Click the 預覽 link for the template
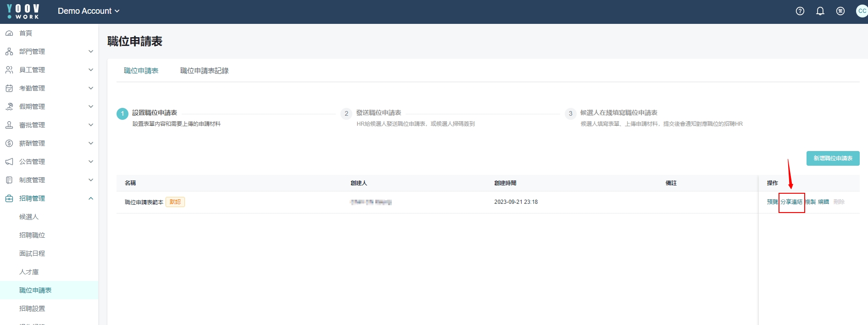The width and height of the screenshot is (868, 325). point(772,202)
